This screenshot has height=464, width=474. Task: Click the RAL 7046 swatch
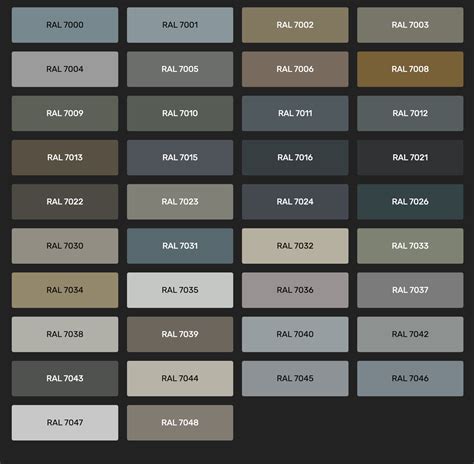tap(410, 378)
